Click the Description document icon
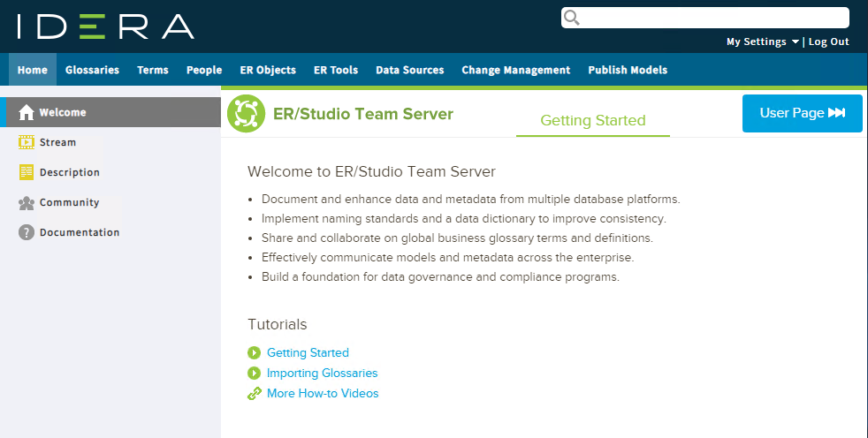The image size is (868, 438). 26,172
